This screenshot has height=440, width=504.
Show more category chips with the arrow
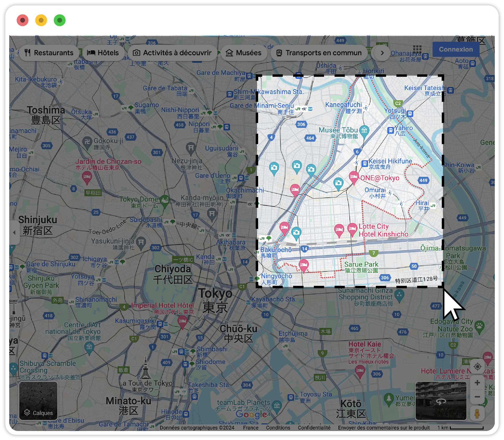coord(382,53)
